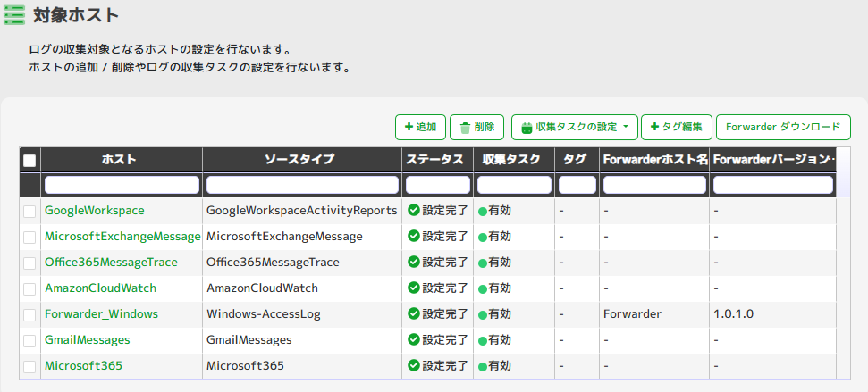Click the green 有効 dot in the Office365MessageTrace row
Screen dimensions: 868x392
482,263
